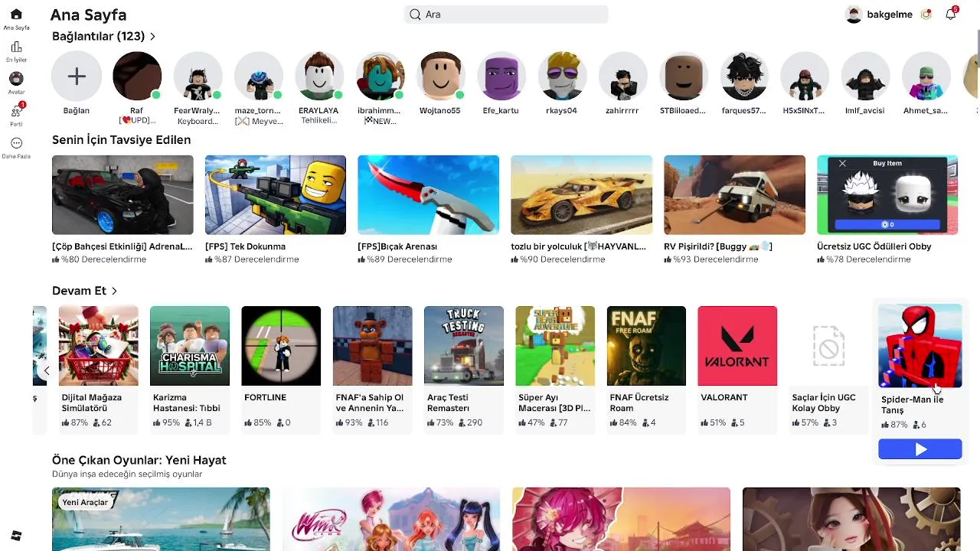Expand the Bağlantılar (123) chevron
The height and width of the screenshot is (551, 980).
point(152,36)
